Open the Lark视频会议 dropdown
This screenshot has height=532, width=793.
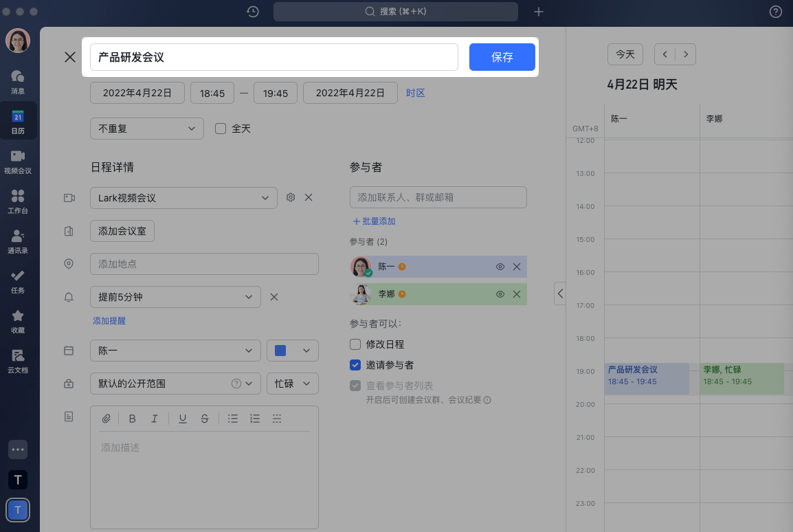click(183, 198)
